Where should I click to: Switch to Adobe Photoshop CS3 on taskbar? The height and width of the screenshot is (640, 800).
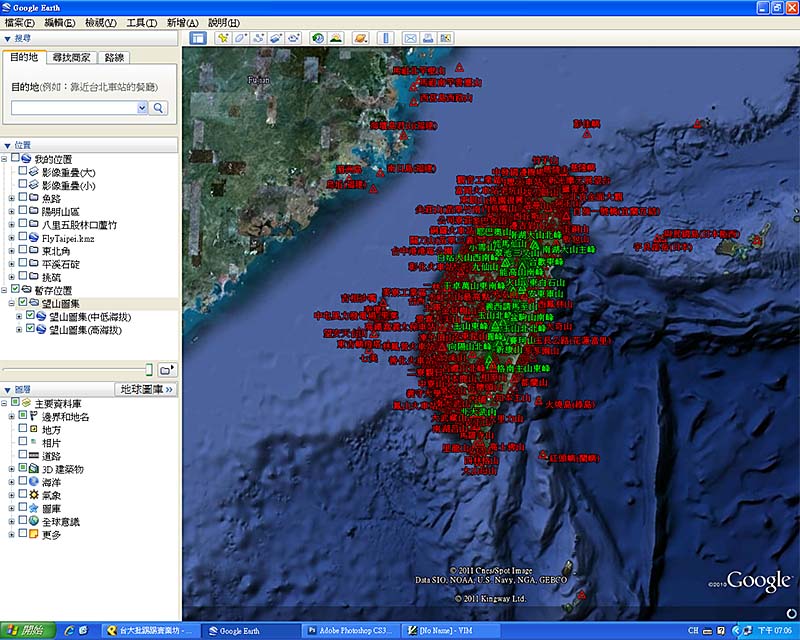coord(352,631)
